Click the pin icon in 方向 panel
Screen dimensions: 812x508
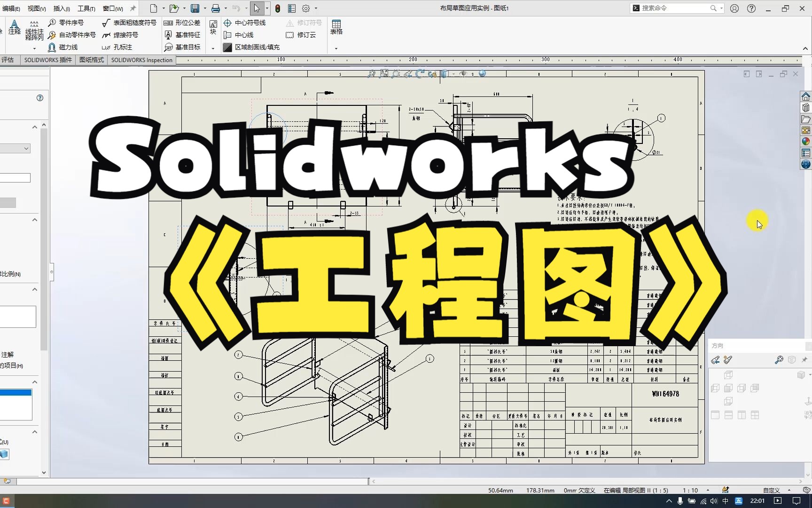tap(804, 360)
